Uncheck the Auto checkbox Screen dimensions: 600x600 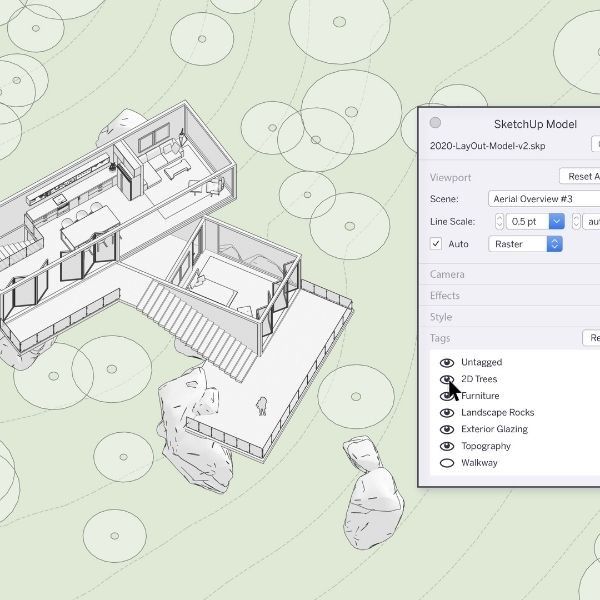click(436, 243)
